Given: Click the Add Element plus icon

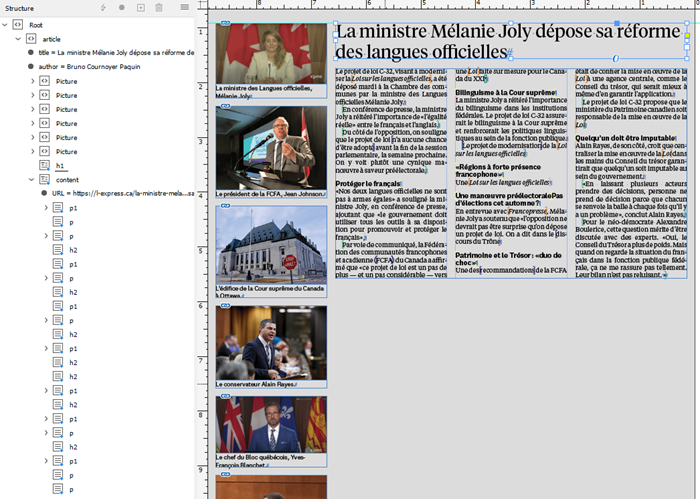Looking at the screenshot, I should click(x=141, y=8).
